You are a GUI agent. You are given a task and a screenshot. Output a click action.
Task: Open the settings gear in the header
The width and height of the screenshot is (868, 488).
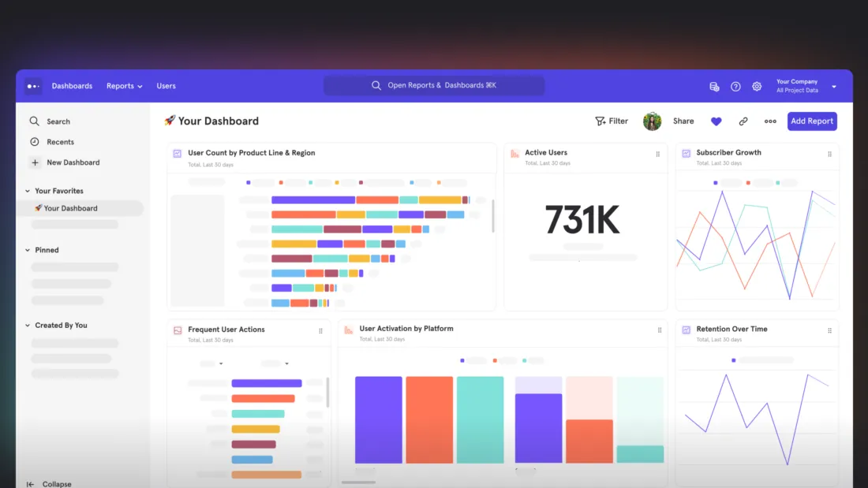757,86
